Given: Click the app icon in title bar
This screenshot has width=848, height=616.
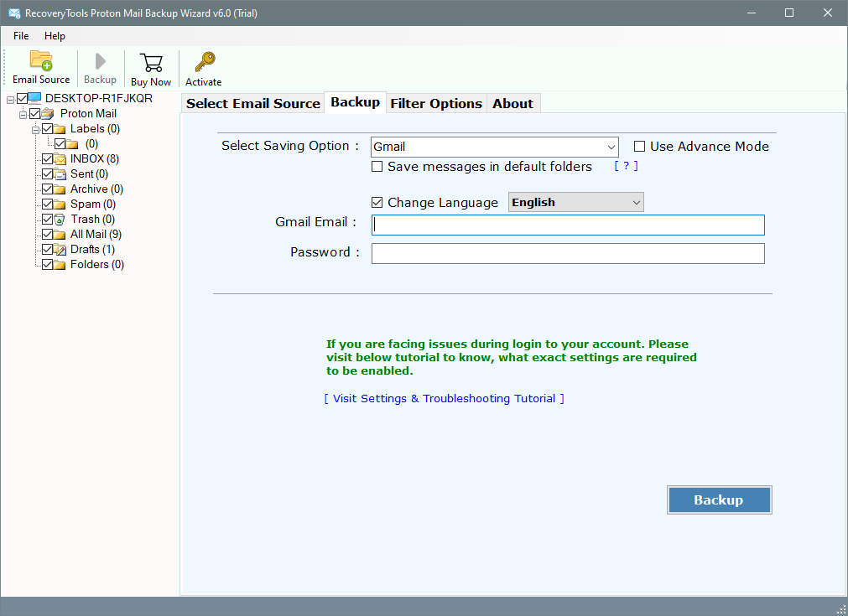Looking at the screenshot, I should [14, 13].
